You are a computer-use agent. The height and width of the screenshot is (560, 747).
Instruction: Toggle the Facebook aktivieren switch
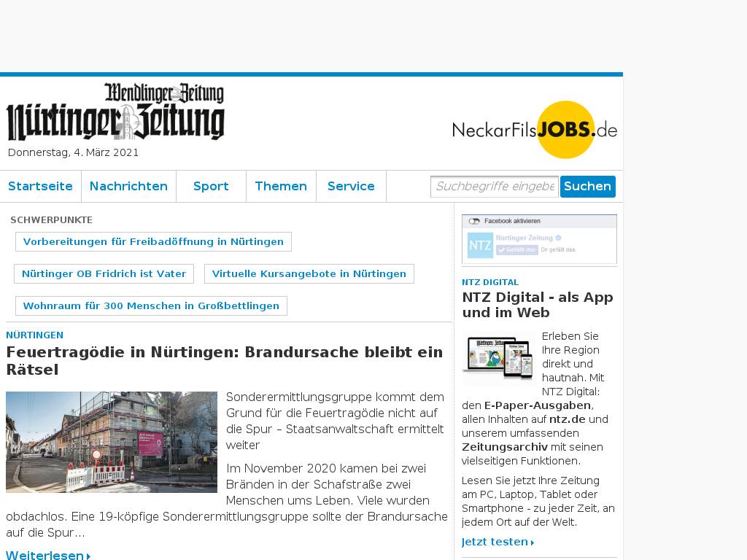pyautogui.click(x=475, y=221)
